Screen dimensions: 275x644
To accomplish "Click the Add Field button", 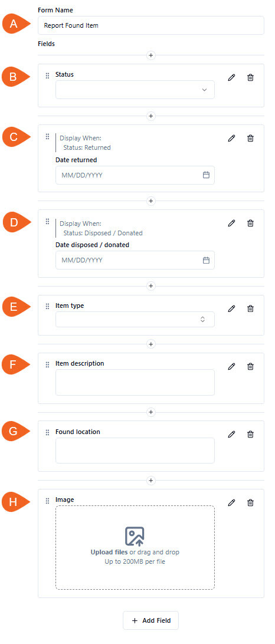I will click(x=151, y=620).
